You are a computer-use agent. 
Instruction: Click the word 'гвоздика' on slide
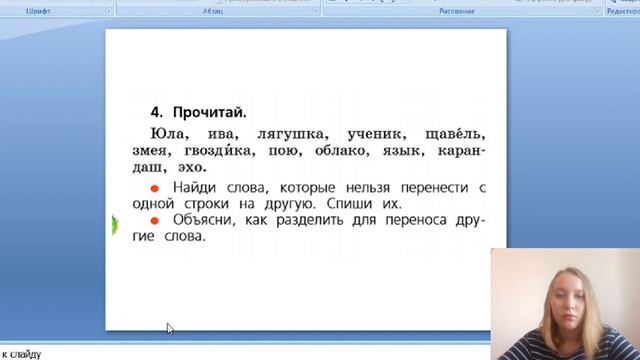[218, 151]
